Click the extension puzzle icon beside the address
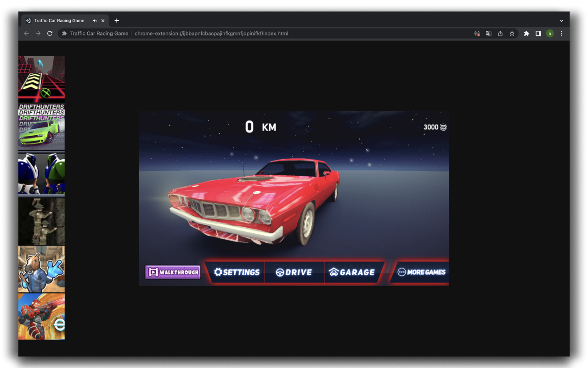The height and width of the screenshot is (368, 588). tap(64, 34)
